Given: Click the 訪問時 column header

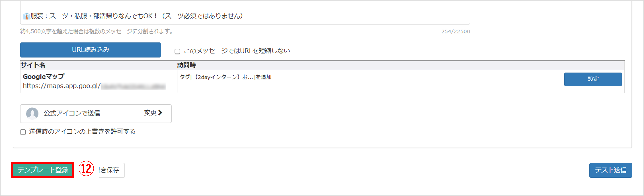Looking at the screenshot, I should pyautogui.click(x=186, y=65).
